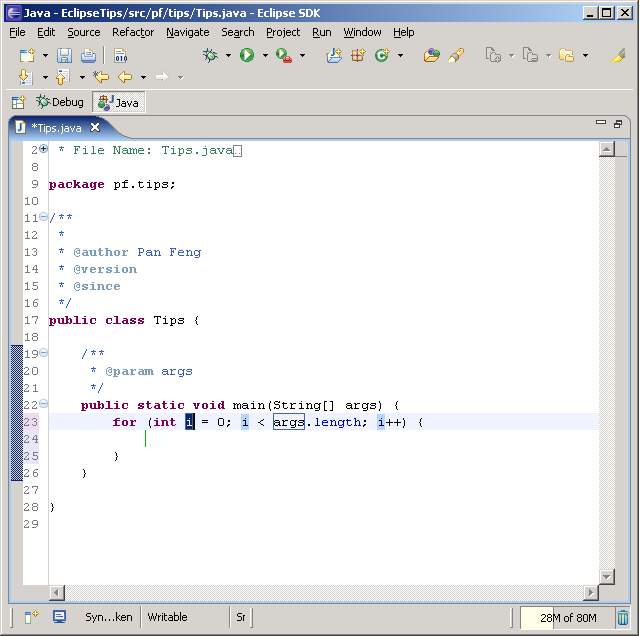The height and width of the screenshot is (636, 640).
Task: Run garbage collector trash icon
Action: click(623, 617)
